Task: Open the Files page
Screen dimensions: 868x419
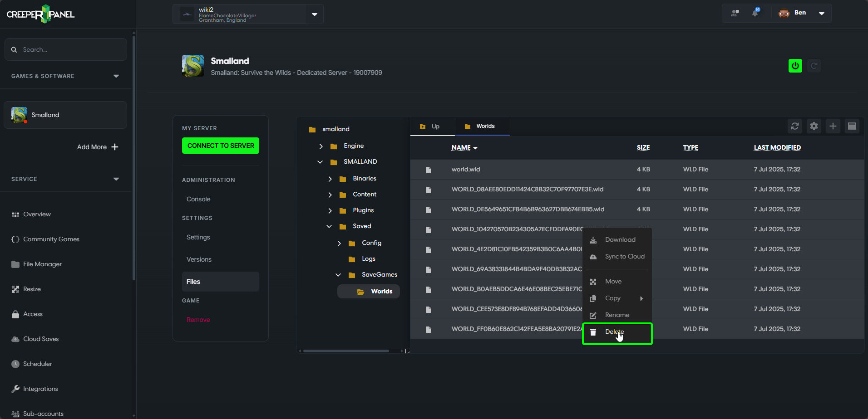Action: (x=221, y=282)
